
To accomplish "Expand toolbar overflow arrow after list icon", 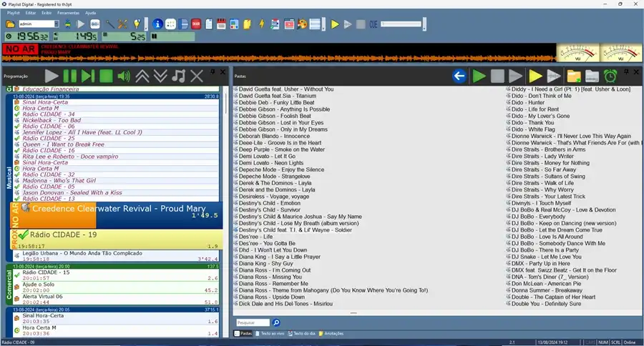I will coord(323,24).
